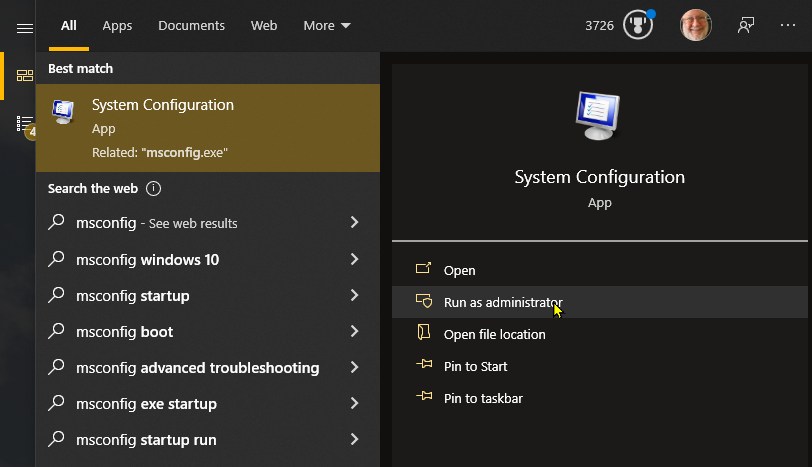Click large System Configuration icon in preview
Image resolution: width=812 pixels, height=467 pixels.
pos(598,115)
